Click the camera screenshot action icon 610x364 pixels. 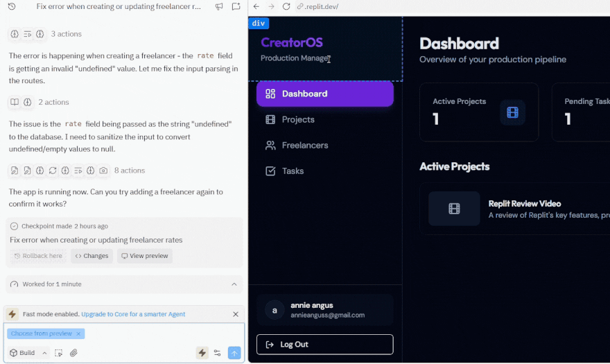coord(103,171)
